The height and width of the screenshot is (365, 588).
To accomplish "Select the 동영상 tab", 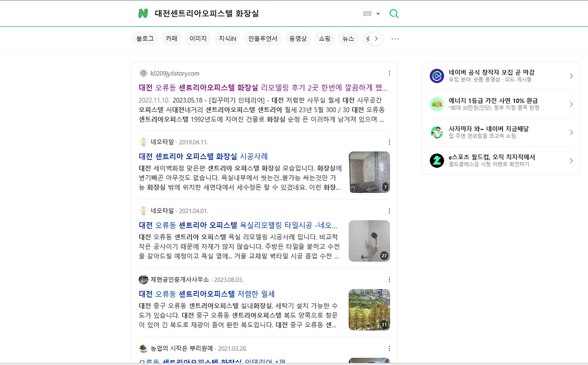I will (x=298, y=39).
